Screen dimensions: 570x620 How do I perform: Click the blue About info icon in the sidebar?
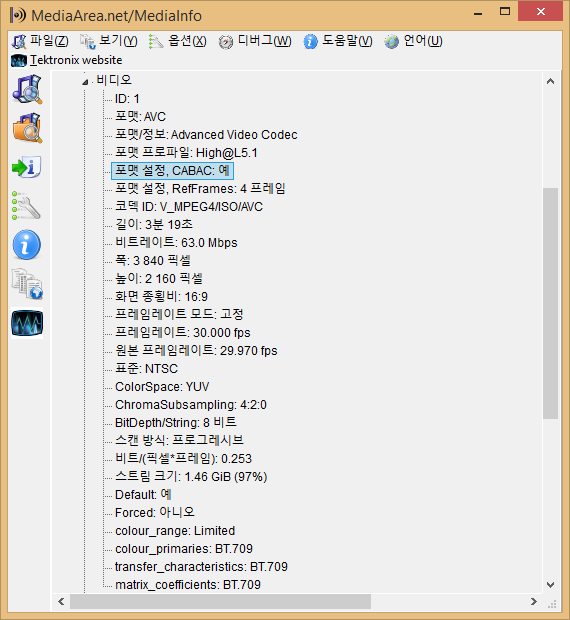click(27, 244)
